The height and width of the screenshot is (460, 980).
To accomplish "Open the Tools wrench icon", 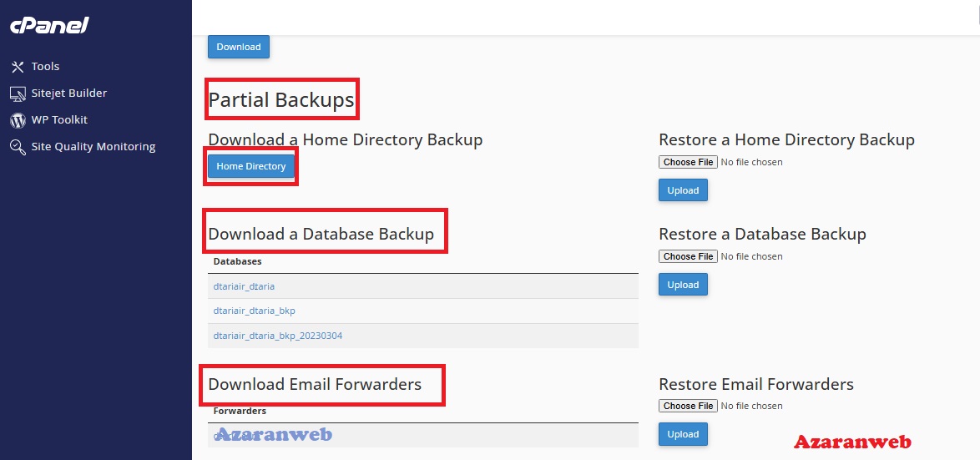I will (x=18, y=66).
